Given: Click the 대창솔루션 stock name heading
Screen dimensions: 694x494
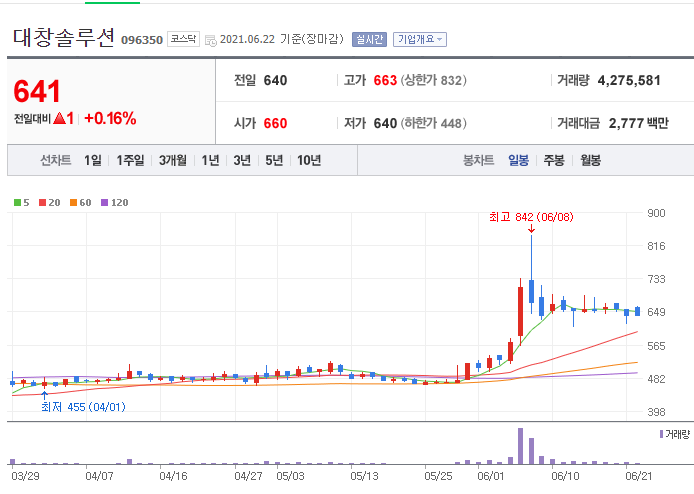Looking at the screenshot, I should tap(64, 37).
